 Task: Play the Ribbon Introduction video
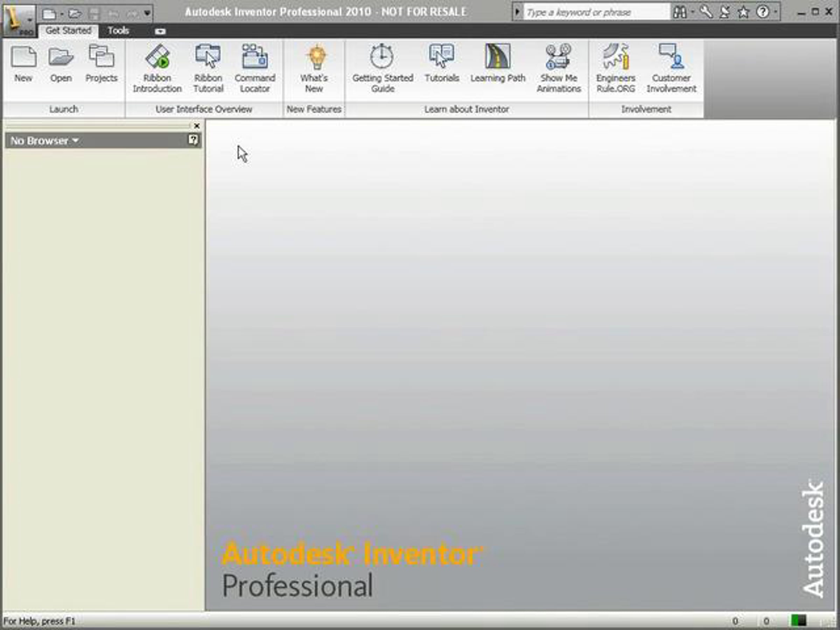pyautogui.click(x=157, y=68)
